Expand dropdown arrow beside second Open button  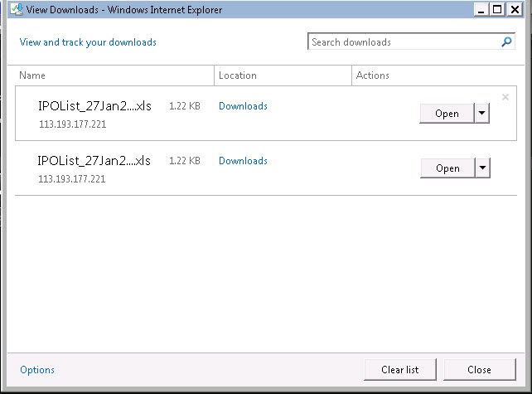483,168
